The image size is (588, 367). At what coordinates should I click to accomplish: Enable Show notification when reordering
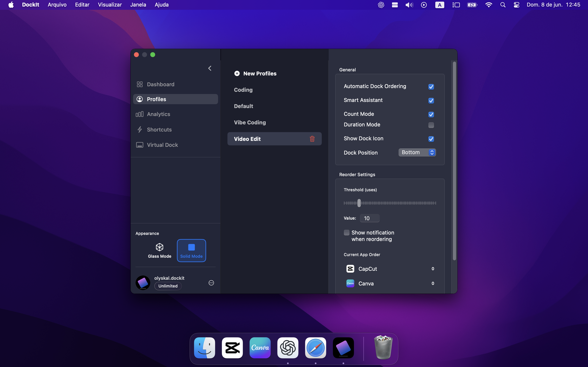[347, 232]
